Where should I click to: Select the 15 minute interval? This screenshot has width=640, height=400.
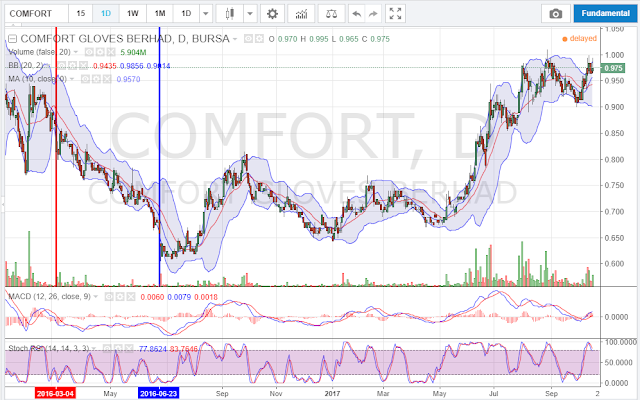click(x=81, y=13)
